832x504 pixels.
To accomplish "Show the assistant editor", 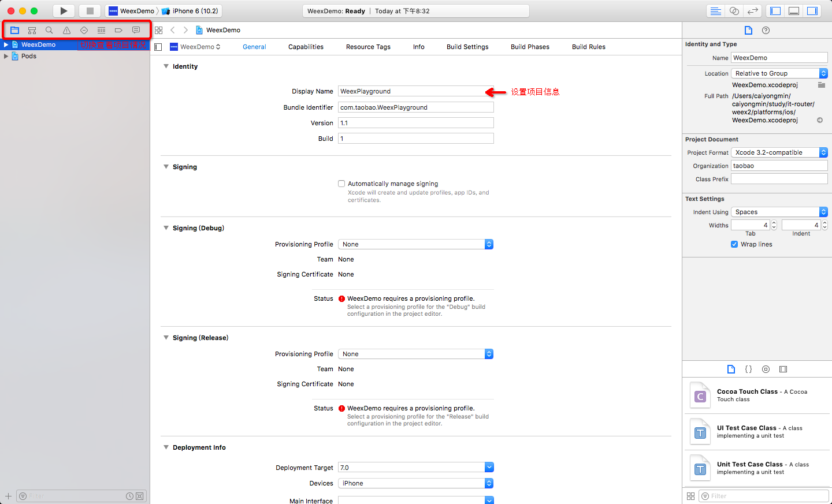I will (x=734, y=11).
